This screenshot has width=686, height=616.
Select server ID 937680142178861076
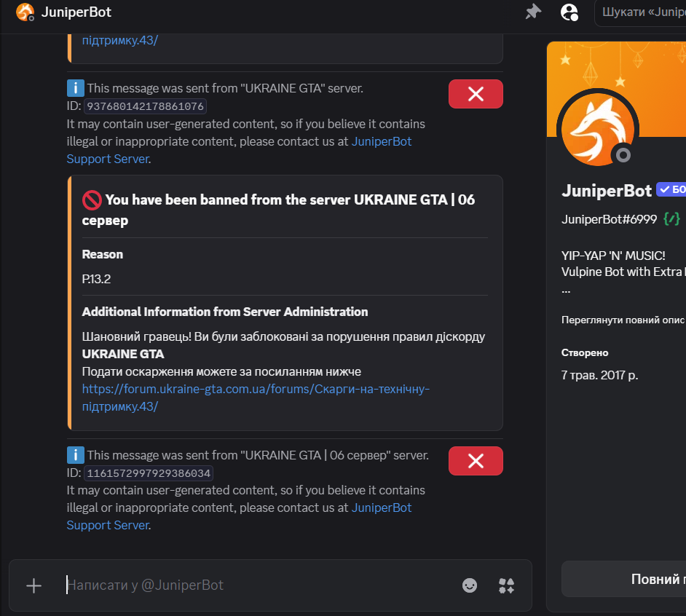145,106
